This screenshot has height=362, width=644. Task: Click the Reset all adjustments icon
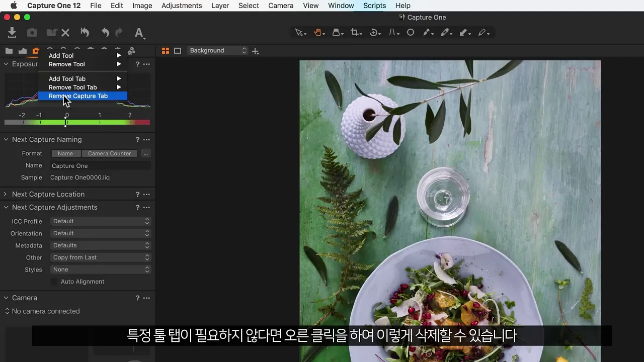pyautogui.click(x=85, y=33)
